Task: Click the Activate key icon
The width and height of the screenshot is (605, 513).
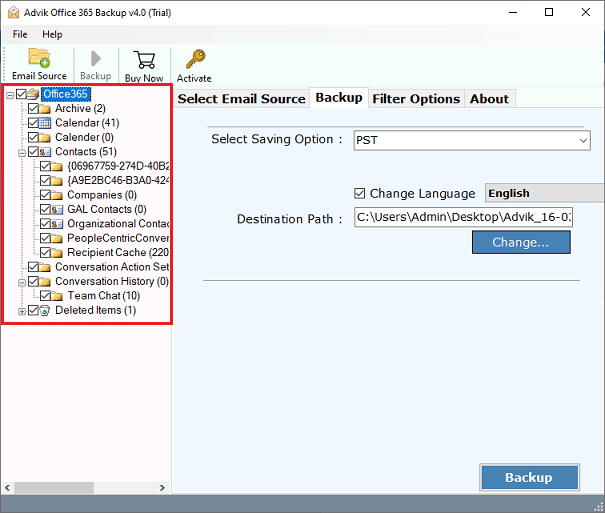Action: coord(195,59)
